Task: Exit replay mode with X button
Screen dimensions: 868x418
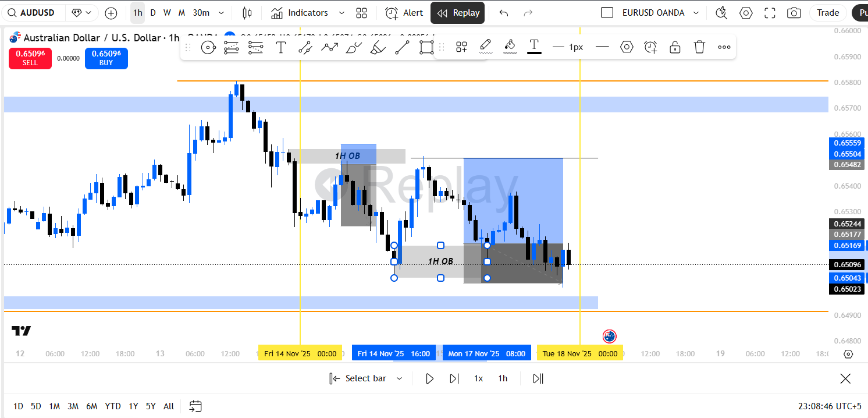Action: pyautogui.click(x=845, y=378)
